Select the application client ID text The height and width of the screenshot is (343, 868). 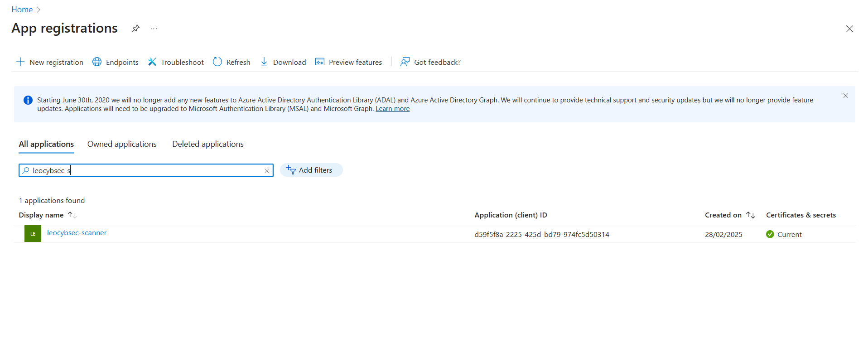coord(542,235)
